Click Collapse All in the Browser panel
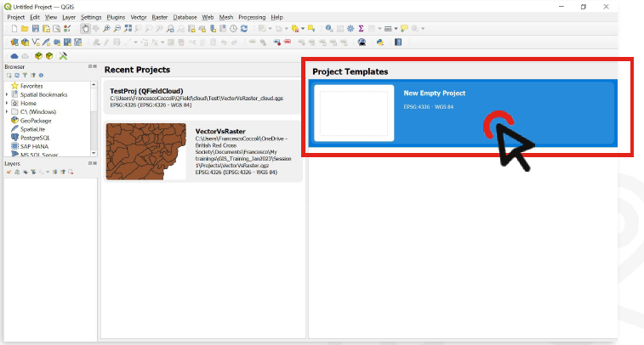The width and height of the screenshot is (644, 345). coord(33,76)
